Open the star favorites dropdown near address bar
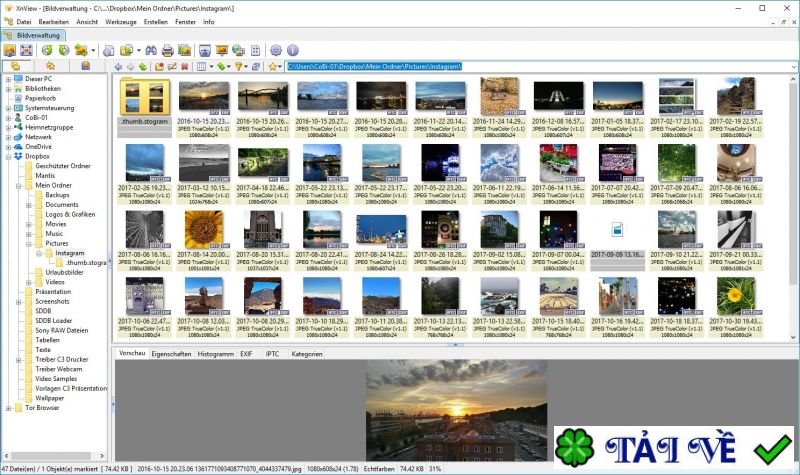 [x=275, y=67]
